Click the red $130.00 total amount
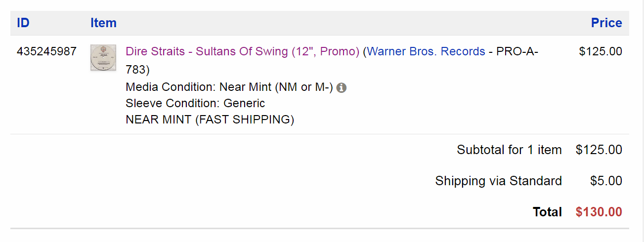The image size is (644, 242). click(599, 212)
